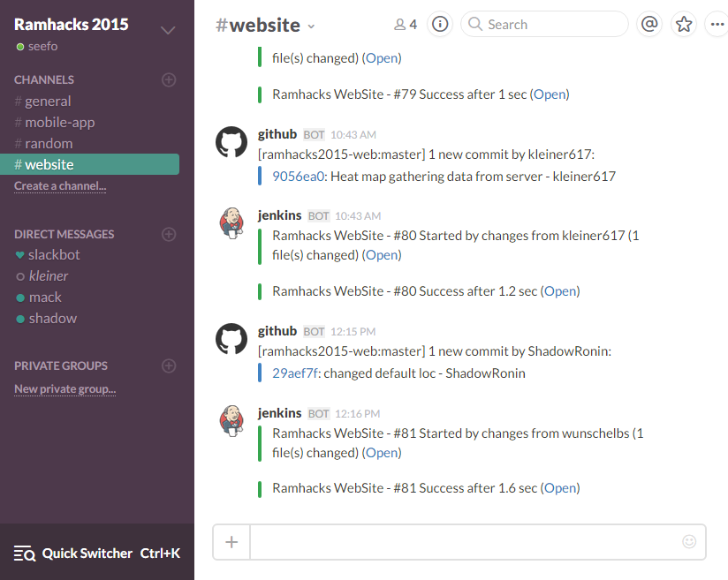Open link for build #81 Success

tap(560, 487)
